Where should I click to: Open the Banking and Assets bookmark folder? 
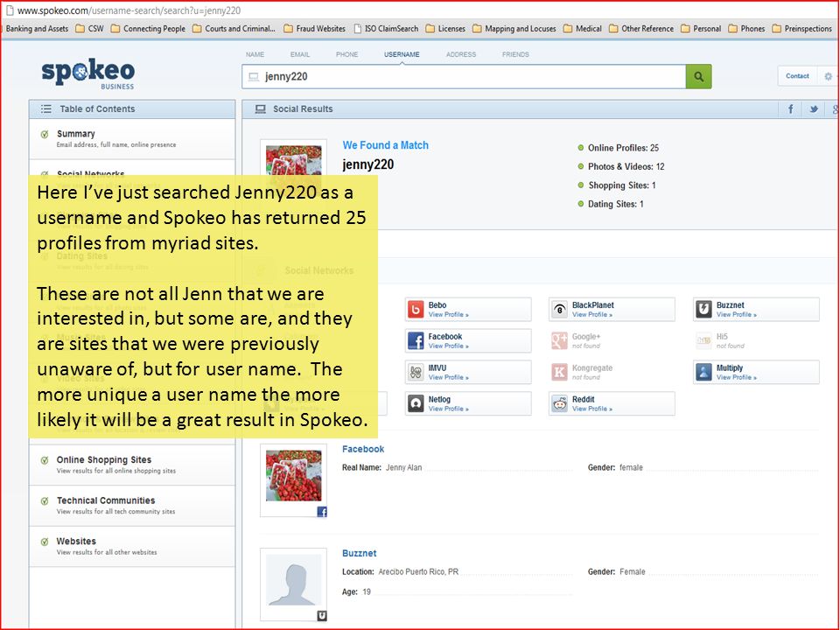coord(37,29)
